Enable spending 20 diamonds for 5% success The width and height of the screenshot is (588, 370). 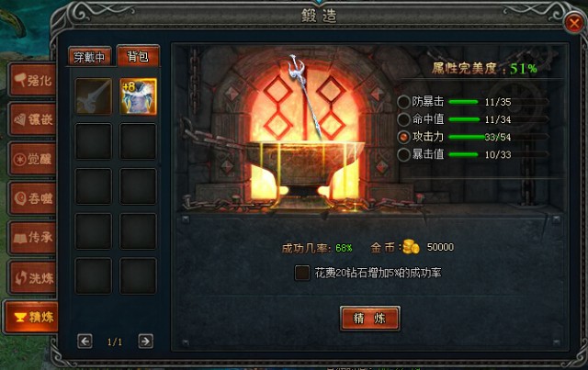pyautogui.click(x=302, y=273)
